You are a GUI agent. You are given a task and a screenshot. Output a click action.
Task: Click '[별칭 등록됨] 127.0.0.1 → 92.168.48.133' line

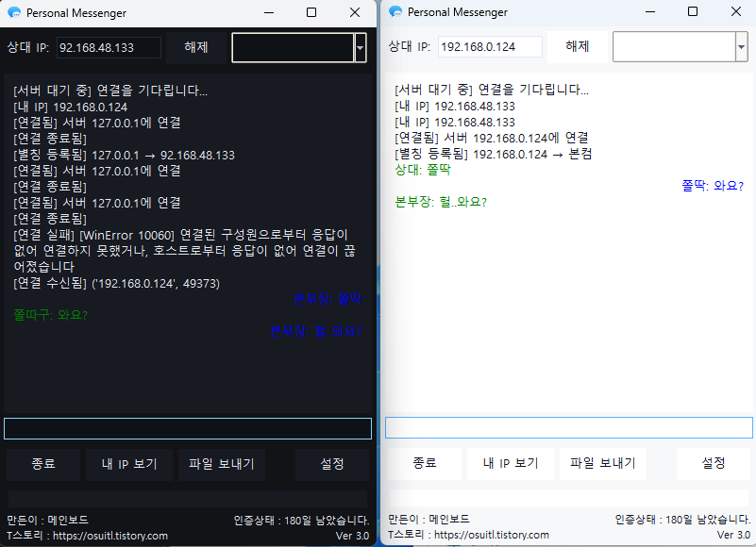[124, 156]
